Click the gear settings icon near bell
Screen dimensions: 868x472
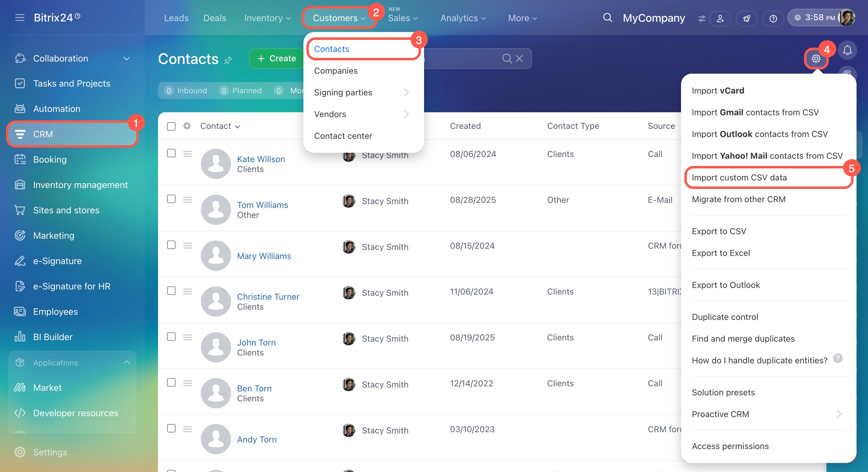point(816,59)
